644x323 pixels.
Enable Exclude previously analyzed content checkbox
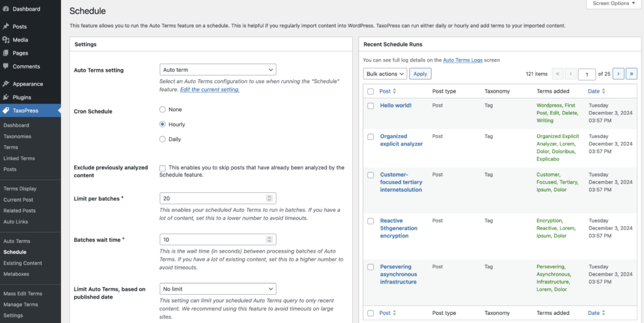(x=163, y=168)
